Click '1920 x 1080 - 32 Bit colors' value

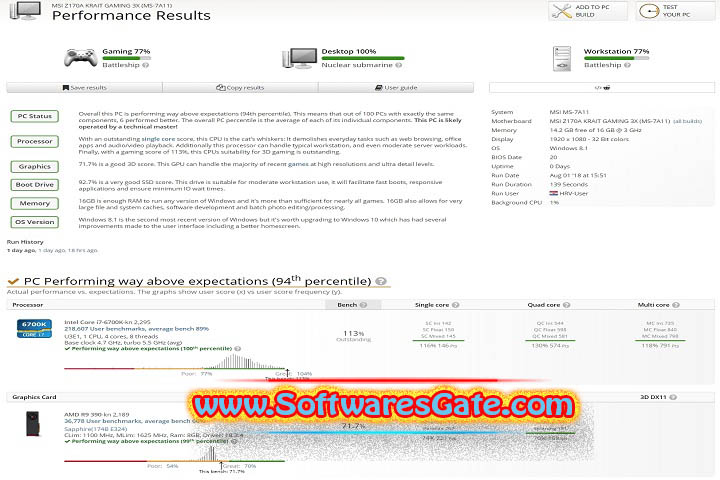point(589,139)
